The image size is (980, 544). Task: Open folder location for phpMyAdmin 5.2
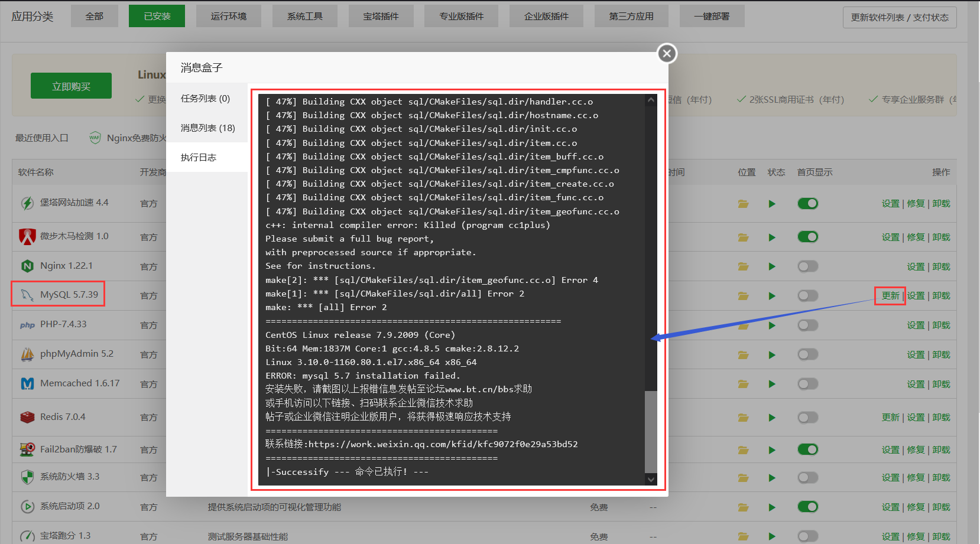click(x=744, y=355)
